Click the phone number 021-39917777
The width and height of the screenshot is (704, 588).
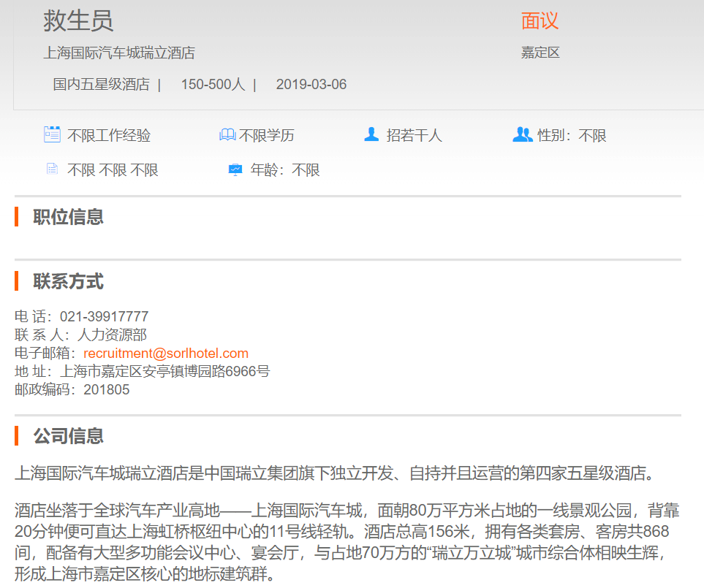pos(104,317)
